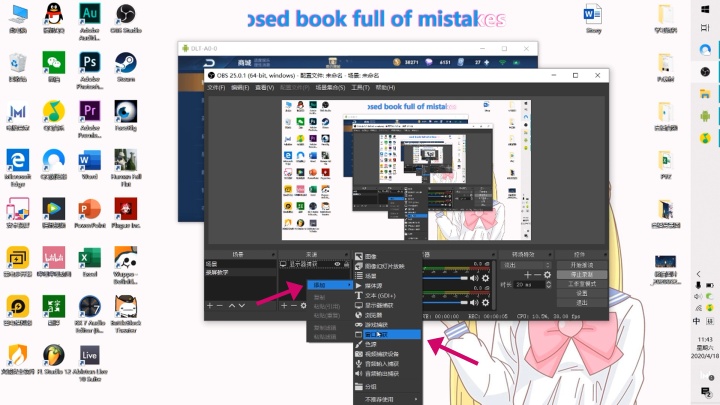Add a 图像幻灯片放映 slideshow source

pos(387,266)
